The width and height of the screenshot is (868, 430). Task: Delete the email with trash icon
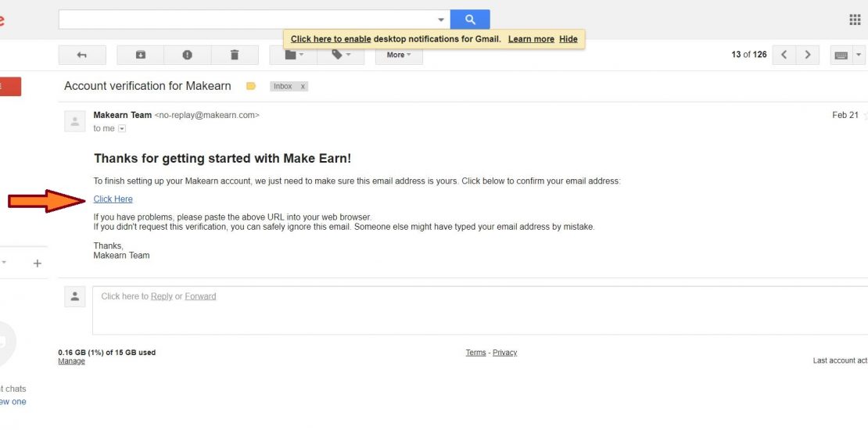tap(235, 55)
